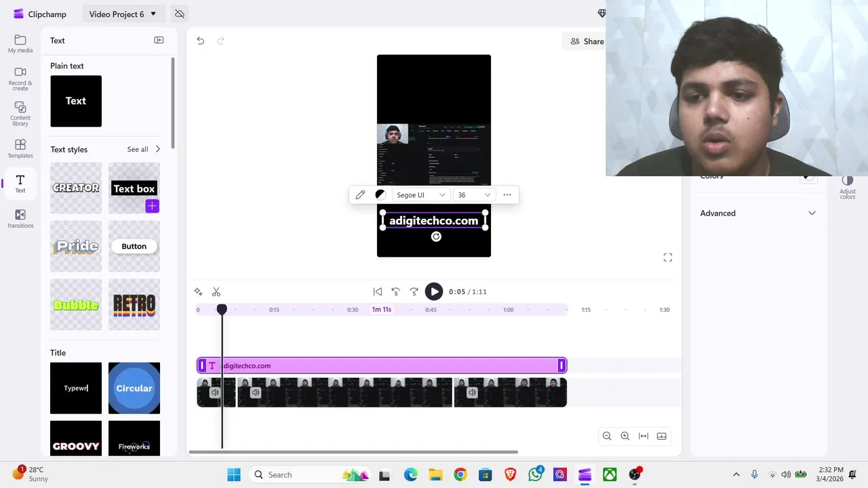Click the Share button
868x488 pixels.
tap(587, 41)
